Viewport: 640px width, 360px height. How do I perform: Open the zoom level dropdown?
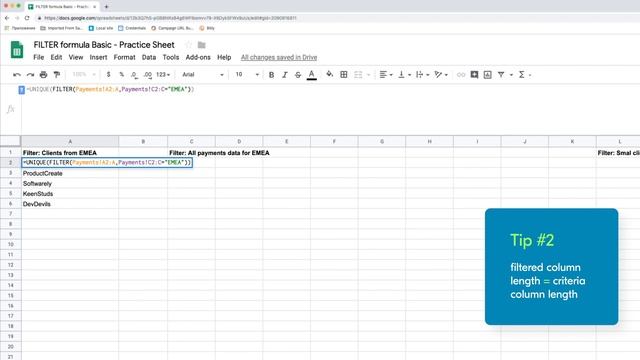pyautogui.click(x=84, y=75)
